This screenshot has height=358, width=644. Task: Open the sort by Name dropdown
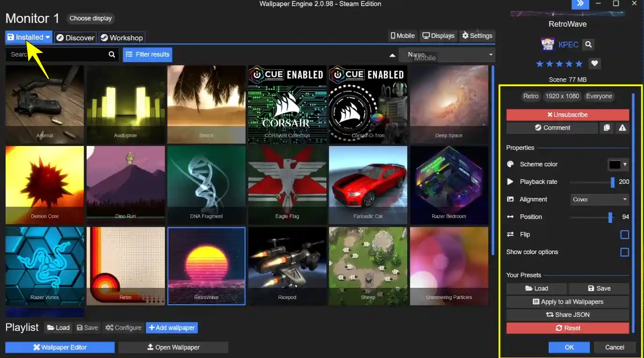pyautogui.click(x=447, y=55)
